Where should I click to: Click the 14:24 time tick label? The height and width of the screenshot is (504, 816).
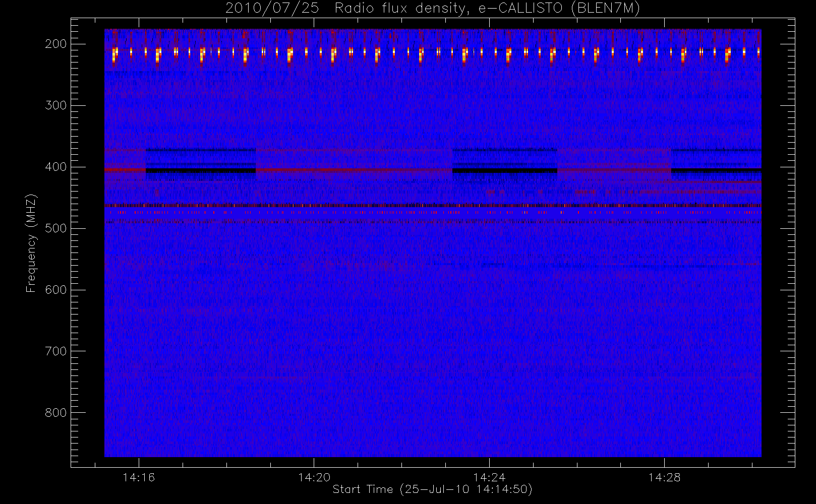pyautogui.click(x=489, y=477)
